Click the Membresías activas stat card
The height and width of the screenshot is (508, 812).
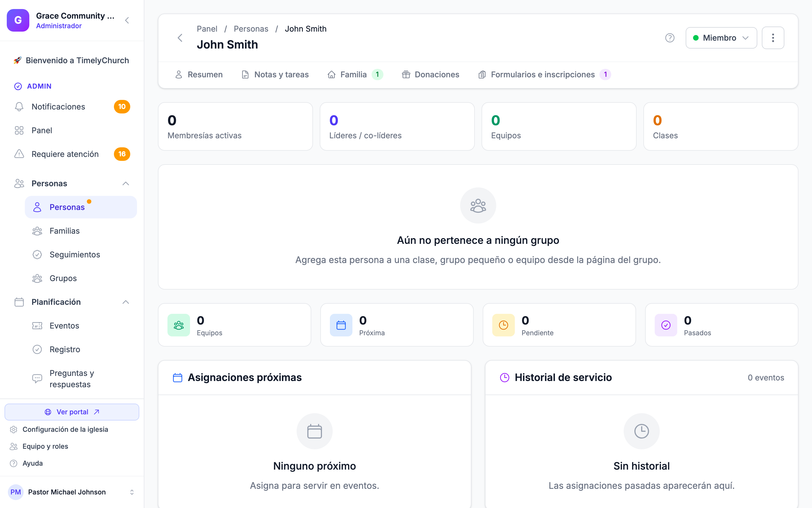[235, 126]
